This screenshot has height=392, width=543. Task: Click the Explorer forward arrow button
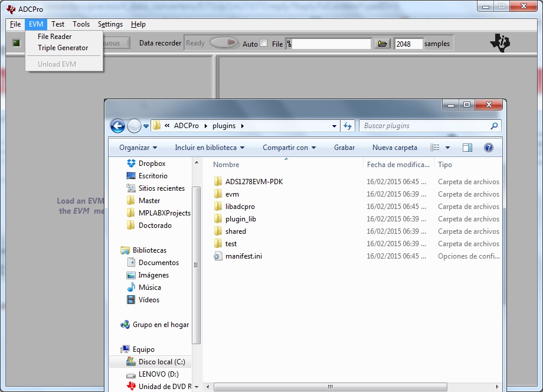point(134,126)
